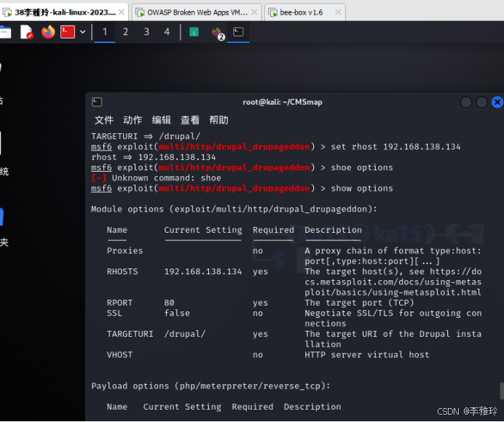
Task: Click the RPORT value 80
Action: (x=170, y=303)
